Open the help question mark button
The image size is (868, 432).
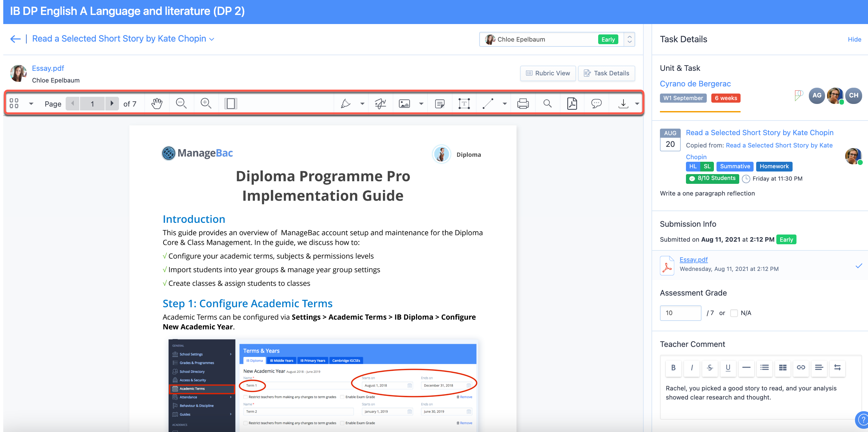(x=862, y=419)
